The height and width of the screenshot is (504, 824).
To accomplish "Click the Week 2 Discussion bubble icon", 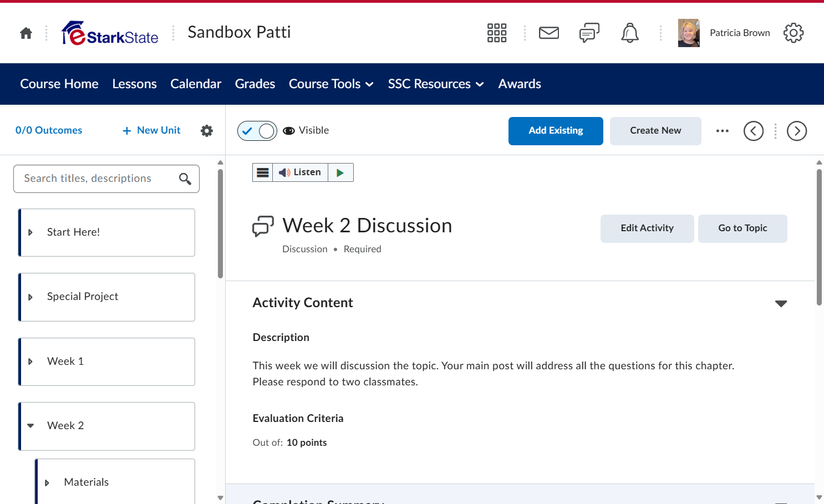I will pyautogui.click(x=263, y=226).
